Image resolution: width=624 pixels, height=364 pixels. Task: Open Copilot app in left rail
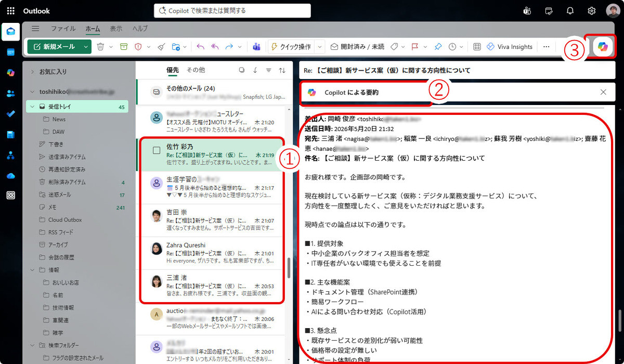pos(11,73)
